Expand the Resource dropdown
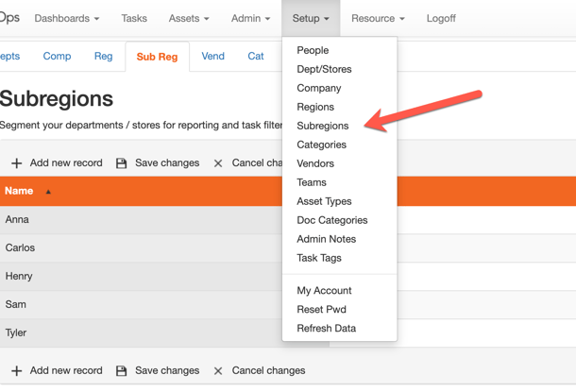 pos(377,18)
